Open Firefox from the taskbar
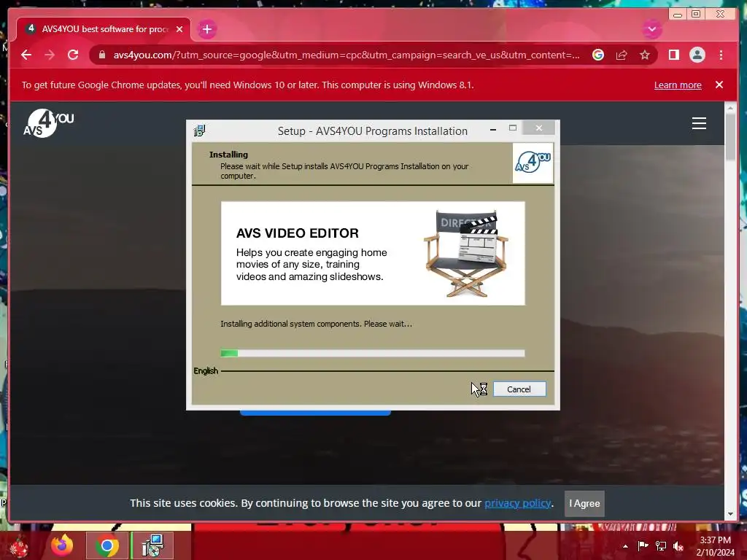Screen dimensions: 747x560 pos(62,545)
